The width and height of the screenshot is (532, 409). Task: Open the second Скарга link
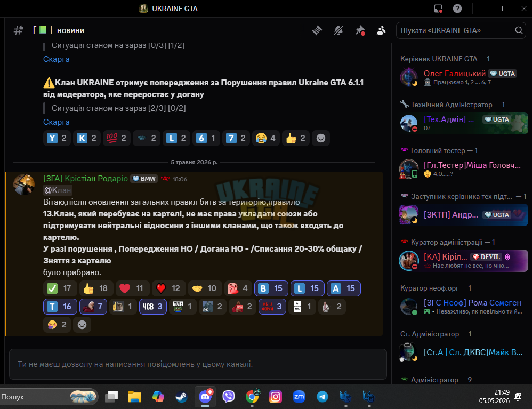click(x=57, y=122)
